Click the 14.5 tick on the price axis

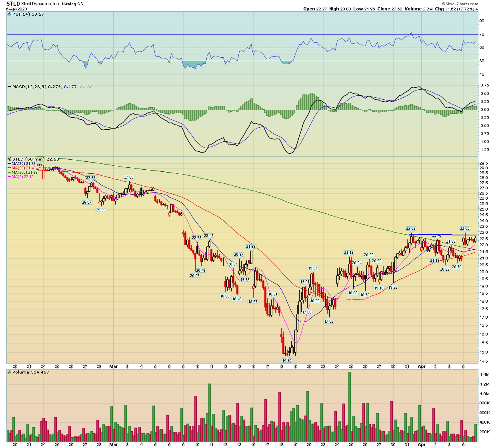pos(484,362)
